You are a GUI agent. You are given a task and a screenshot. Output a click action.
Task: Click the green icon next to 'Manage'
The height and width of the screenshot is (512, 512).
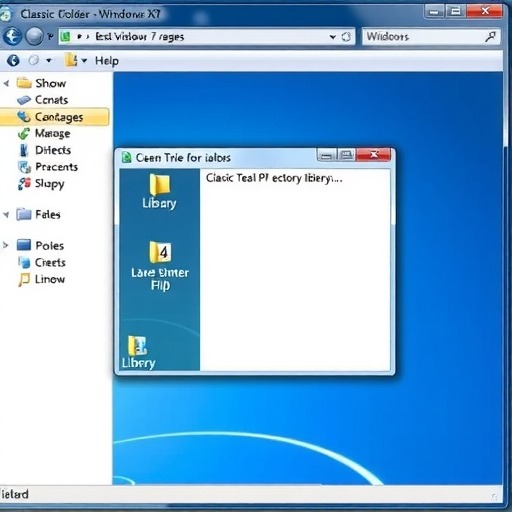tap(24, 133)
